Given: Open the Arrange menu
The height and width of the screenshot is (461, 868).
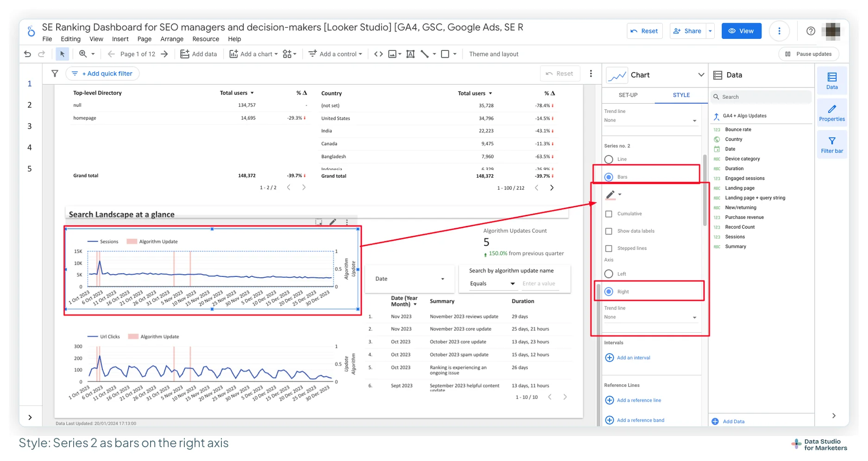Looking at the screenshot, I should tap(172, 39).
